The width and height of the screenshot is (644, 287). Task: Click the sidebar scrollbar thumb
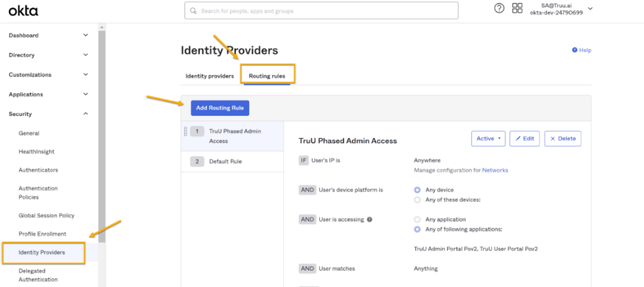click(x=101, y=135)
